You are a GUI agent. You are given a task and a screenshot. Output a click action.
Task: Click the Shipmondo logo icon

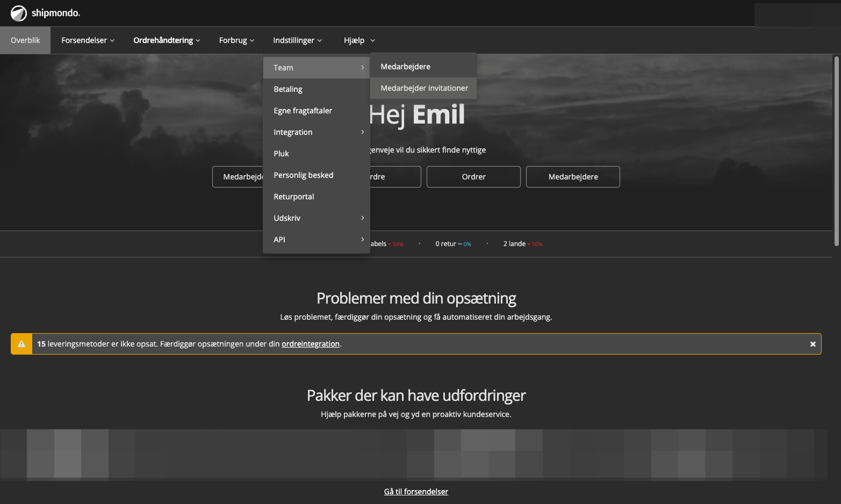[x=19, y=13]
